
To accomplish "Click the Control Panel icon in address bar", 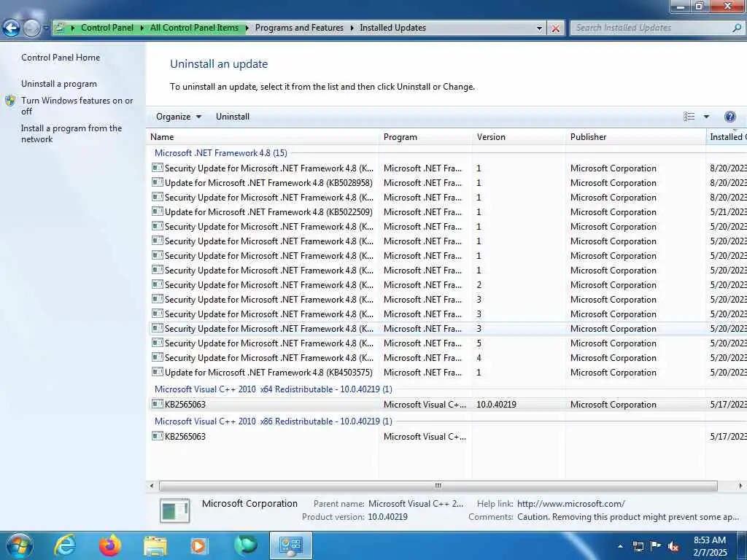I will click(x=60, y=28).
